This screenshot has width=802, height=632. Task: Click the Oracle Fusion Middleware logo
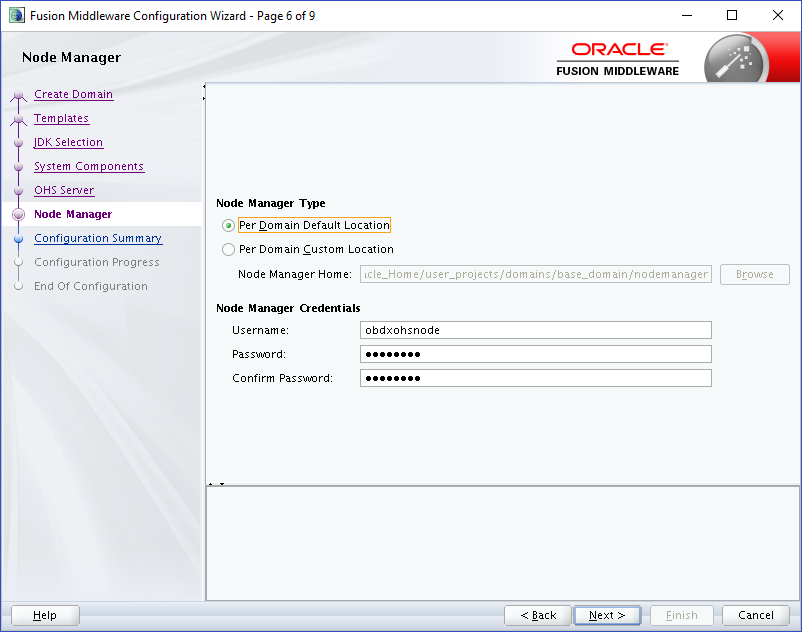(617, 59)
